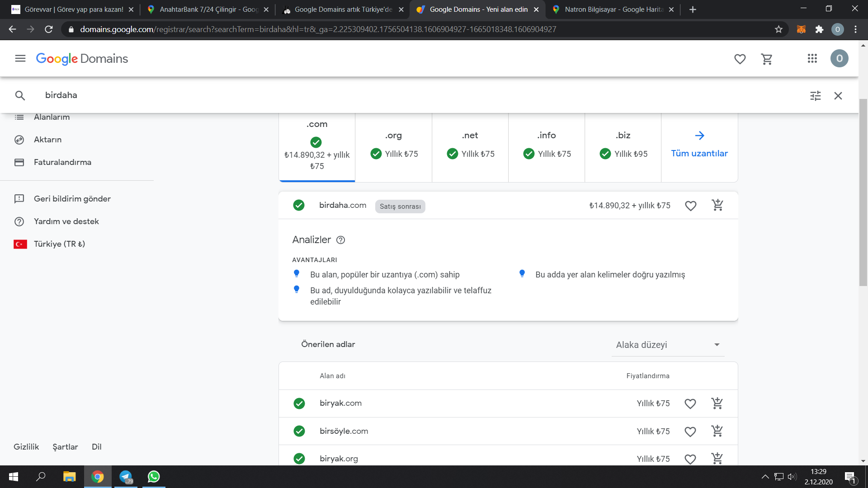Open Windows notification center

click(x=850, y=477)
